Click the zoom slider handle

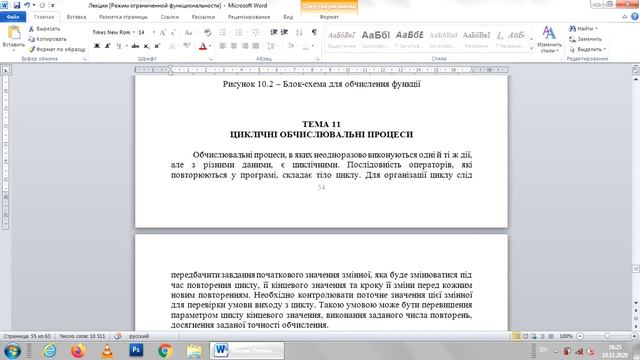[x=607, y=336]
